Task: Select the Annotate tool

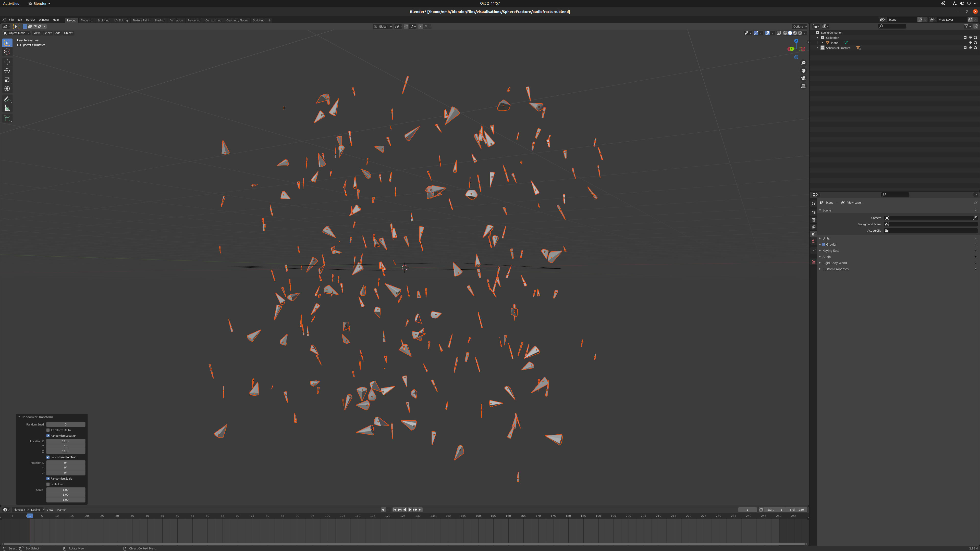Action: [7, 99]
